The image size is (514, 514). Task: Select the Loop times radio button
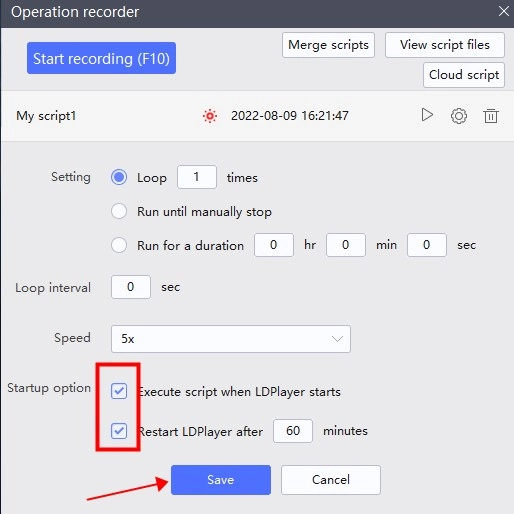click(x=119, y=177)
